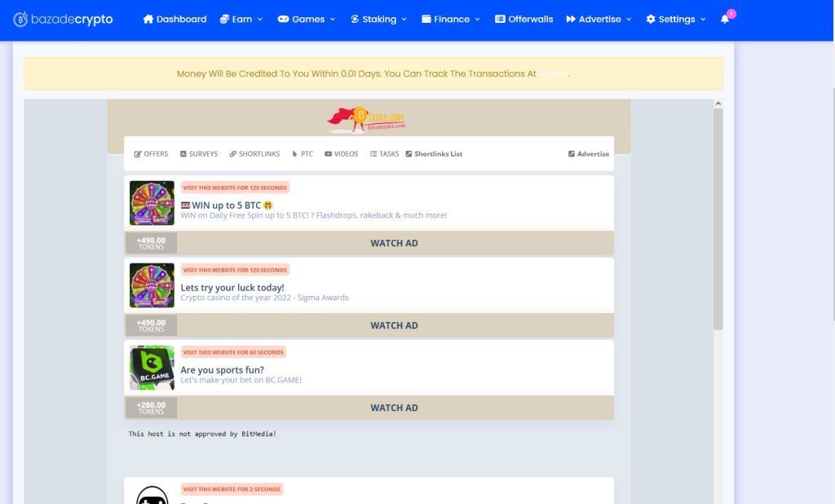Switch to the VIDEOS tab
The image size is (835, 504).
pos(342,154)
